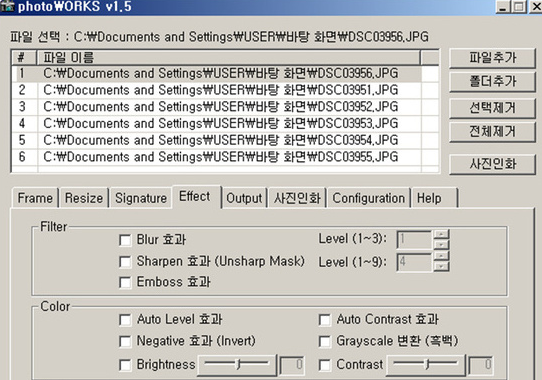Toggle Negative 효과 (Invert) checkbox
This screenshot has height=380, width=542.
coord(125,341)
